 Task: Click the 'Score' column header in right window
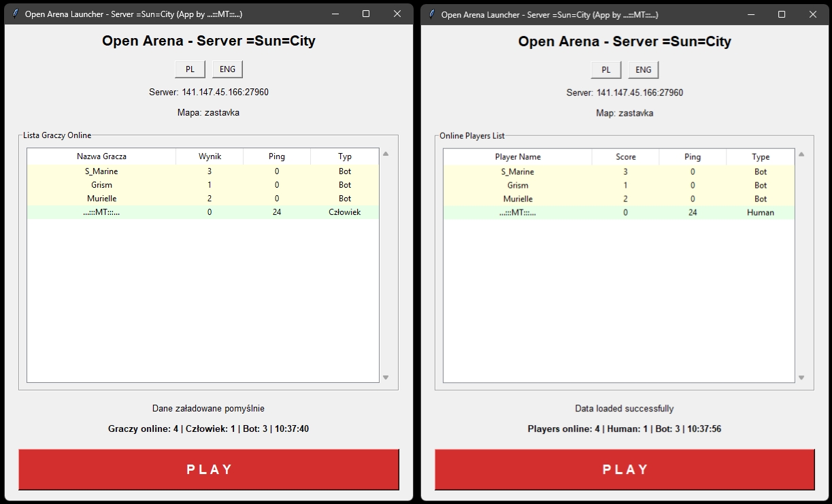[x=625, y=157]
